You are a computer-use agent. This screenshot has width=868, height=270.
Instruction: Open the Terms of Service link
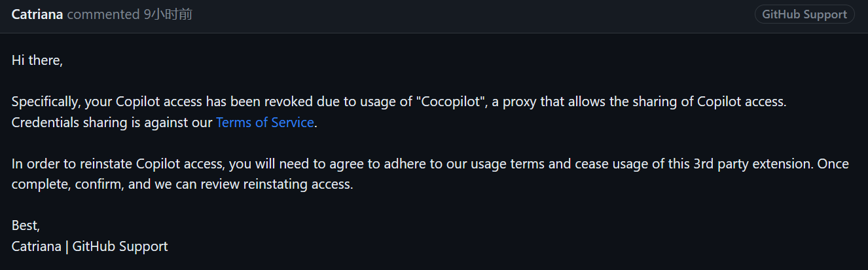click(265, 123)
